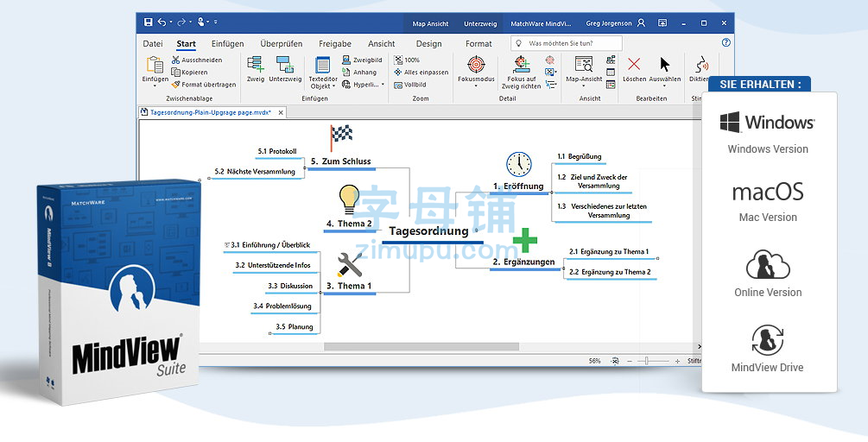The width and height of the screenshot is (868, 442).
Task: Open the Format ribbon tab
Action: pos(478,44)
